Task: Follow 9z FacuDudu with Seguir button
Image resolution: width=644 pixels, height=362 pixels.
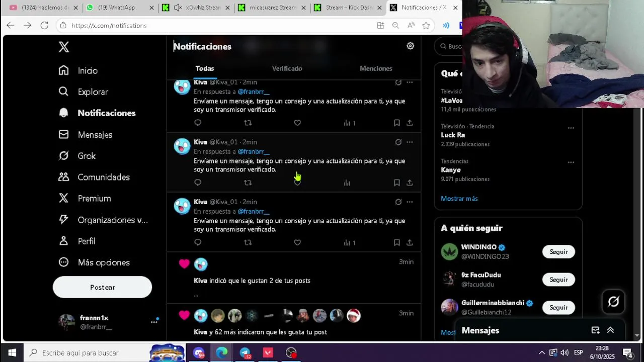Action: (x=558, y=280)
